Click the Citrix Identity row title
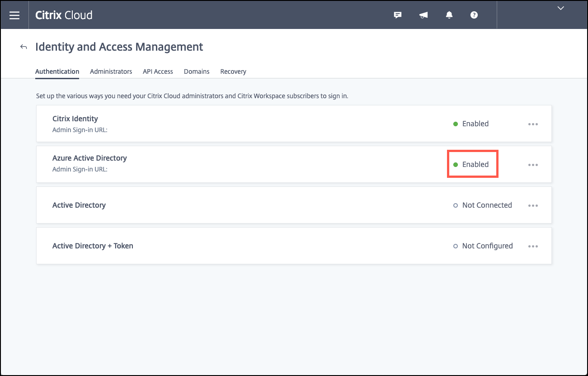 coord(75,119)
